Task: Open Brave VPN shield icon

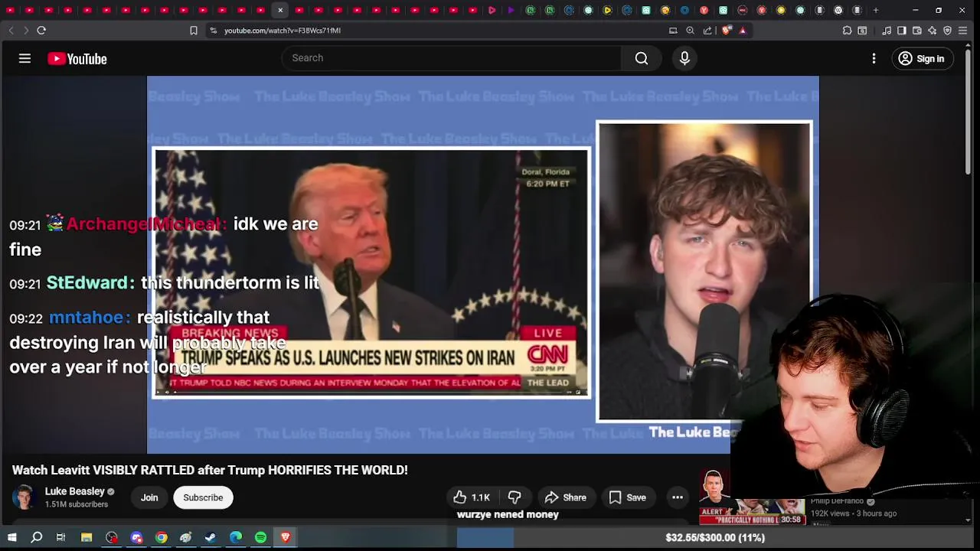Action: pyautogui.click(x=947, y=31)
